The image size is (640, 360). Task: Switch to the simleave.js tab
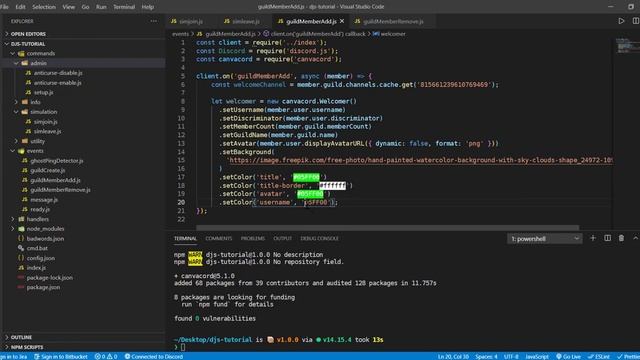coord(246,21)
